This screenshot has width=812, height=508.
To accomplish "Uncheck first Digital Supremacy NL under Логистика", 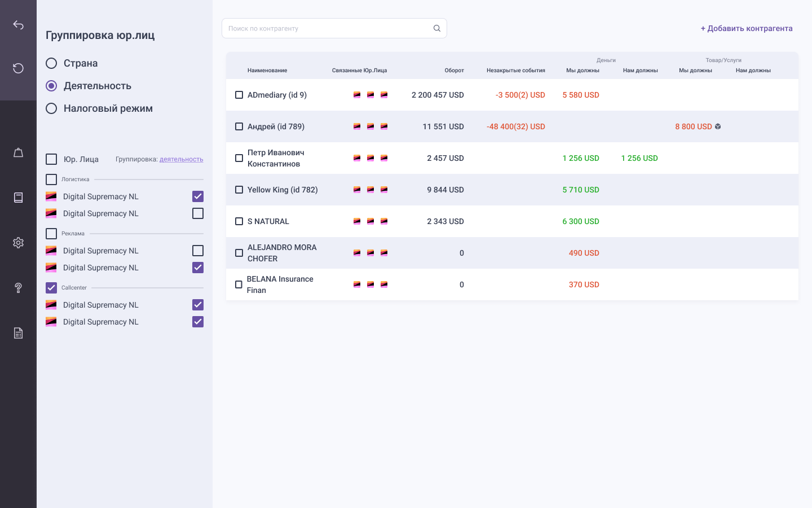I will click(x=198, y=196).
